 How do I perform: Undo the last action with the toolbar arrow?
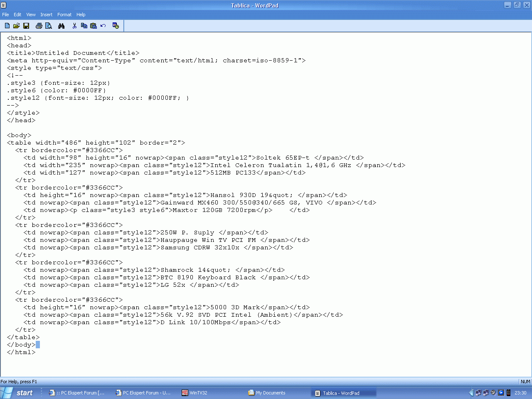(103, 26)
